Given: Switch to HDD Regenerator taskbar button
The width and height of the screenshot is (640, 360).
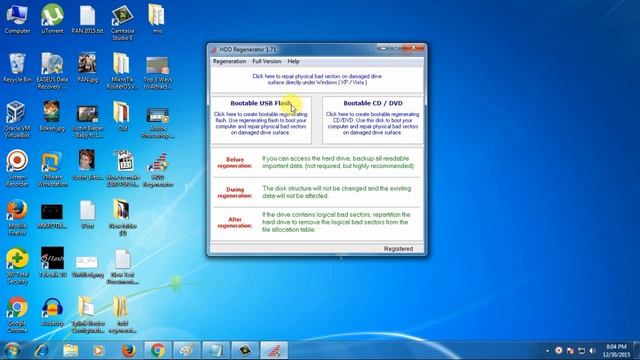Looking at the screenshot, I should click(x=274, y=350).
